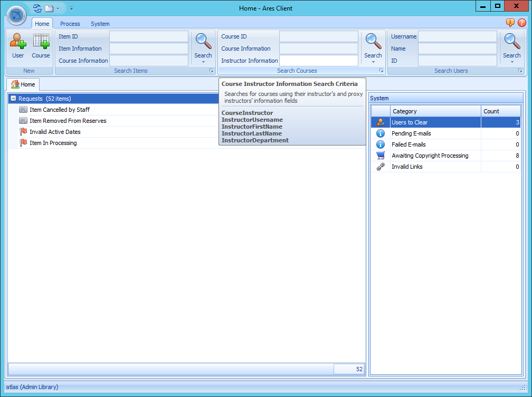
Task: Collapse the Requests group in the tree
Action: coord(13,99)
